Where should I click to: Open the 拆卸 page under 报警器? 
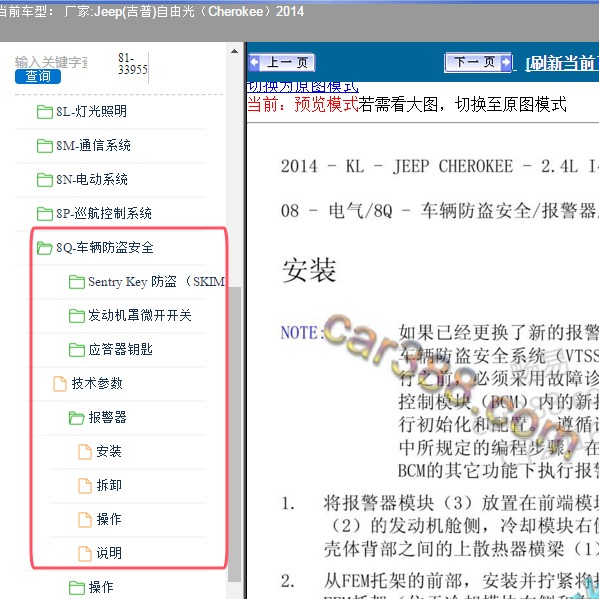pos(109,485)
